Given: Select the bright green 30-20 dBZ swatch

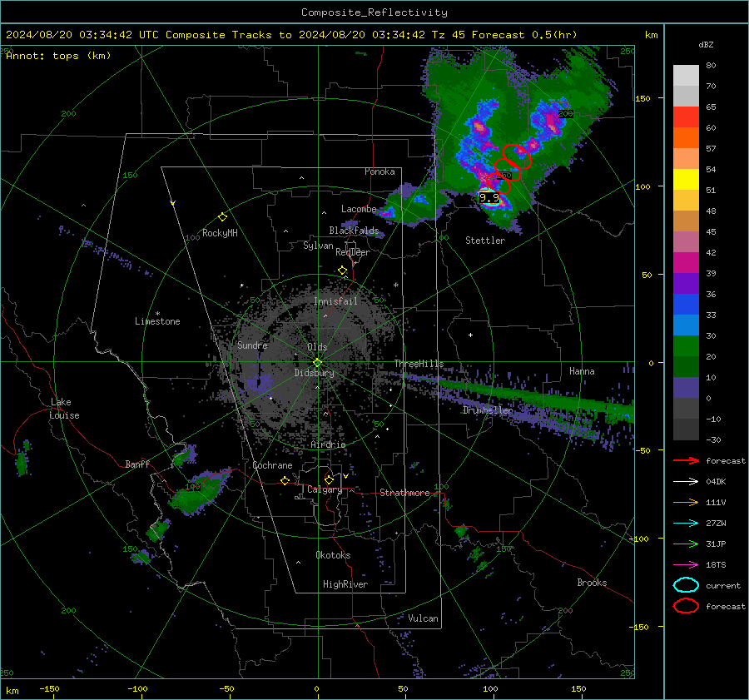Looking at the screenshot, I should [686, 346].
